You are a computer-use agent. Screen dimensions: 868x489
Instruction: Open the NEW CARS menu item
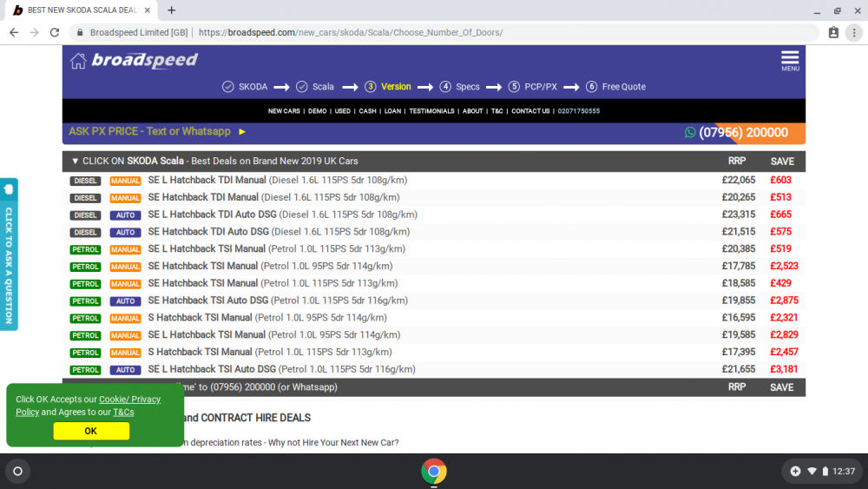click(284, 111)
